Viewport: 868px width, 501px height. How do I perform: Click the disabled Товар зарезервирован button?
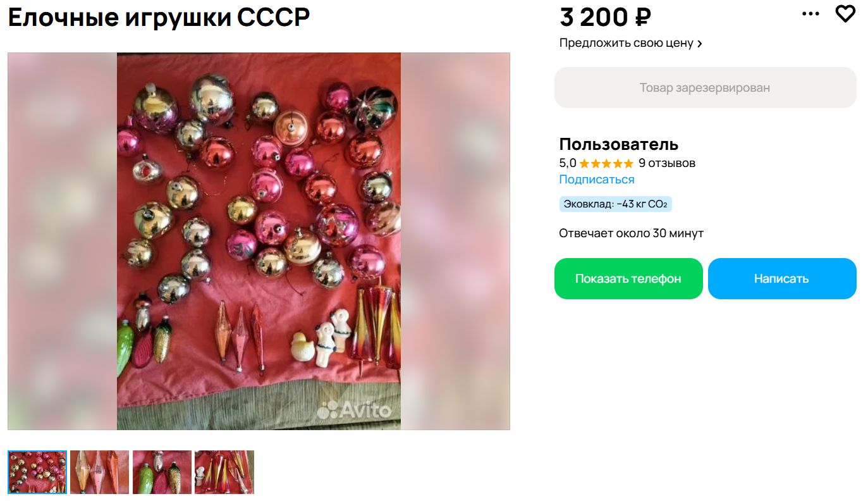coord(705,88)
